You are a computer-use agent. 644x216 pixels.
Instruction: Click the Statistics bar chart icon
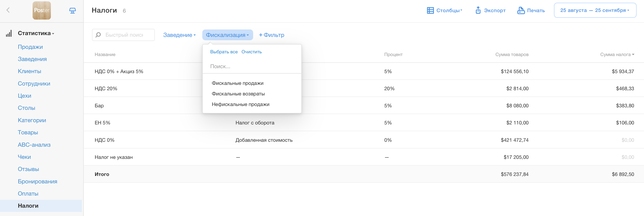pos(9,34)
